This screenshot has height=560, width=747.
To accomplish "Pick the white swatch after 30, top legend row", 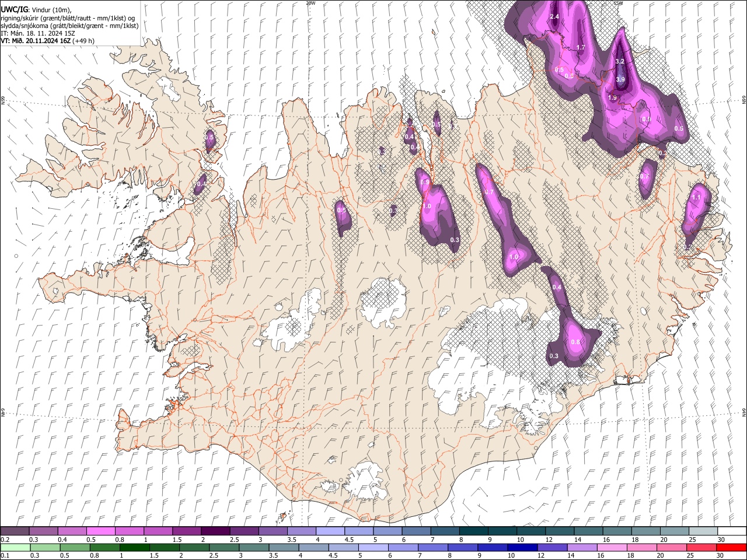I will tap(732, 531).
